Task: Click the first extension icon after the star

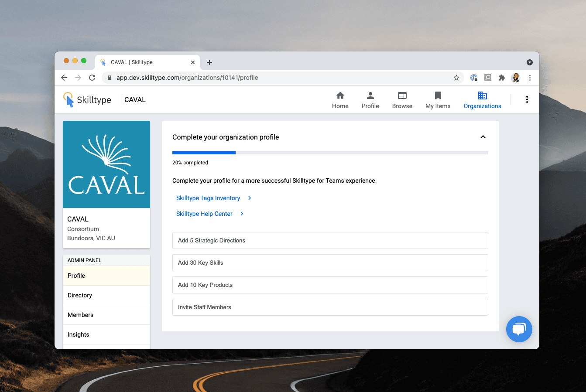Action: pos(474,78)
